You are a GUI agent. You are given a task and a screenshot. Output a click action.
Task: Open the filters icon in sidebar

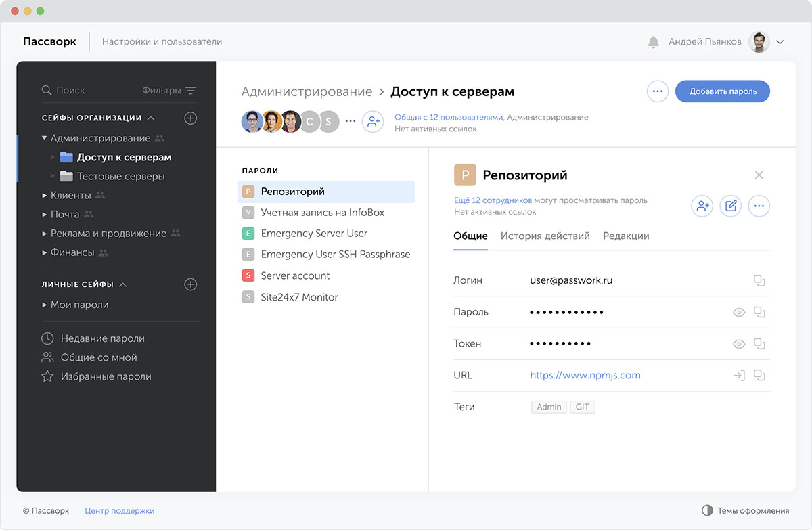191,91
